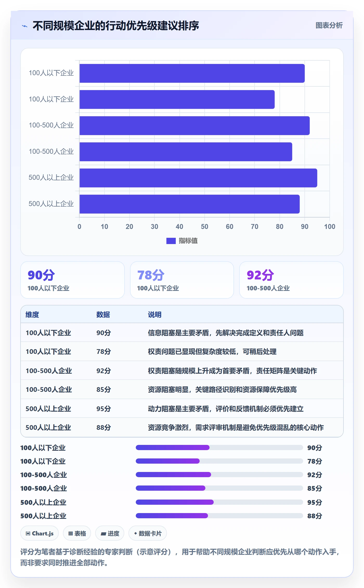Click the 92分 data card
364x588 pixels.
291,280
